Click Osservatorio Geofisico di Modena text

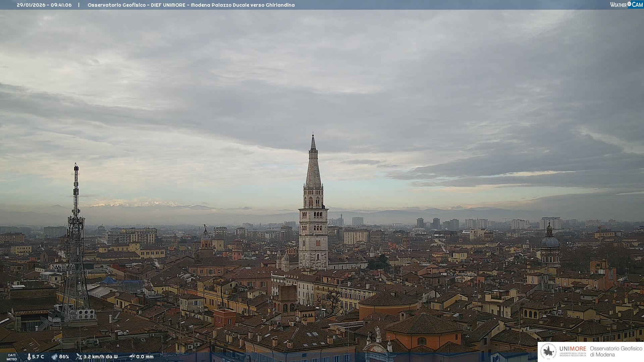tap(616, 351)
